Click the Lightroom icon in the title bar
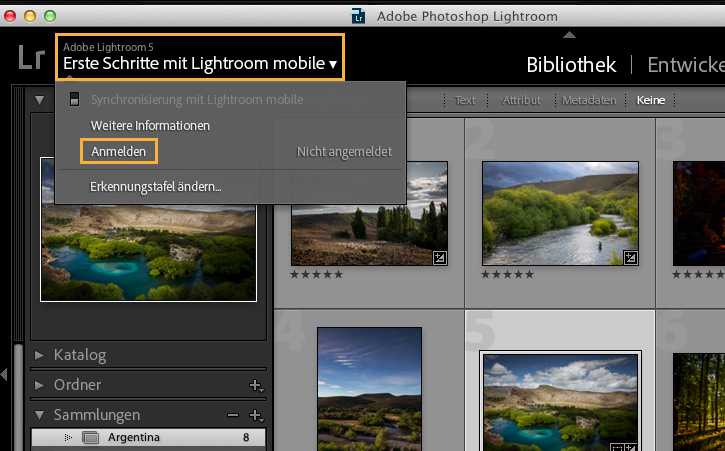Screen dimensions: 725x451 click(358, 16)
